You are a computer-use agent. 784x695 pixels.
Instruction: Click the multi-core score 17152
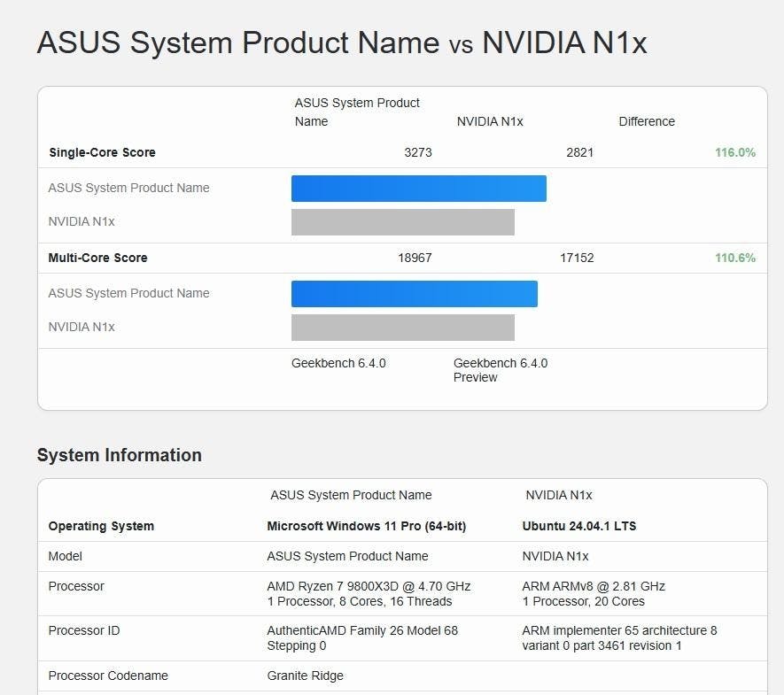[x=577, y=258]
